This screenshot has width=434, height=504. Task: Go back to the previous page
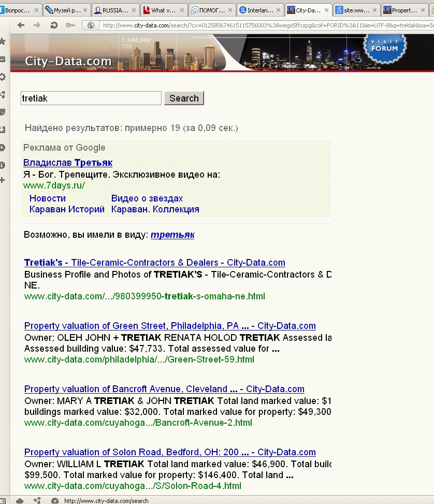click(x=21, y=25)
